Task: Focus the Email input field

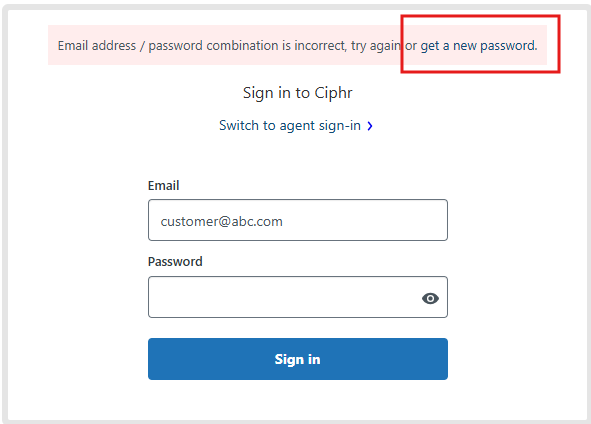Action: point(298,220)
